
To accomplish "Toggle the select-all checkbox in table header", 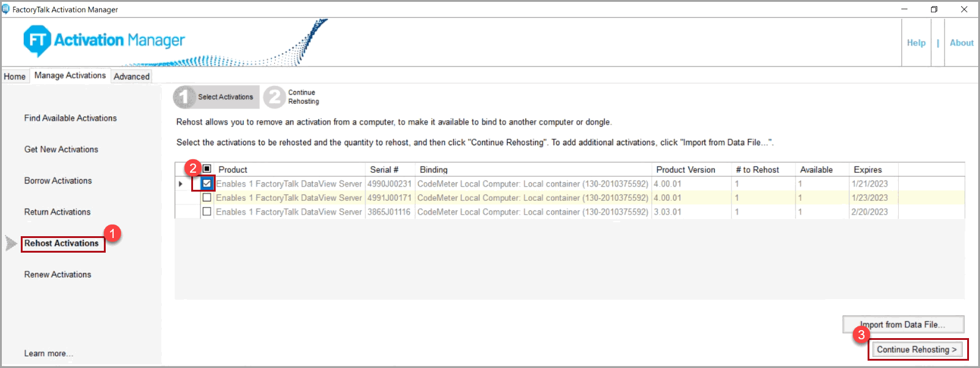I will click(207, 169).
